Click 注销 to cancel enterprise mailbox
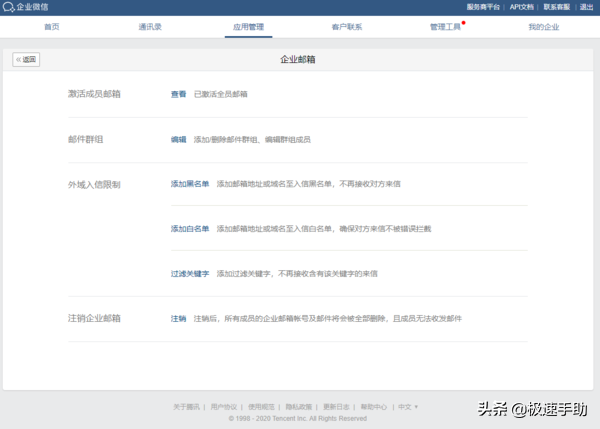Screen dimensions: 600x429 point(178,318)
